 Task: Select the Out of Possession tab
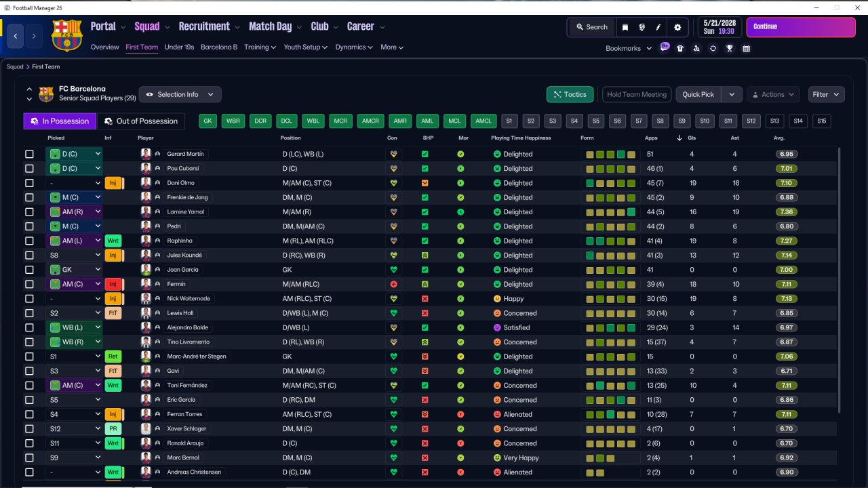coord(140,121)
